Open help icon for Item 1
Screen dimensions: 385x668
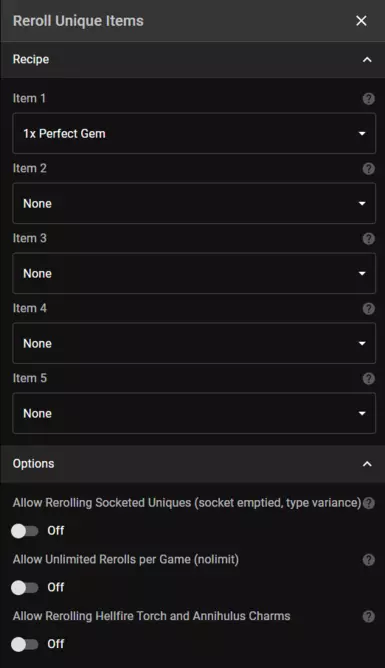tap(368, 99)
